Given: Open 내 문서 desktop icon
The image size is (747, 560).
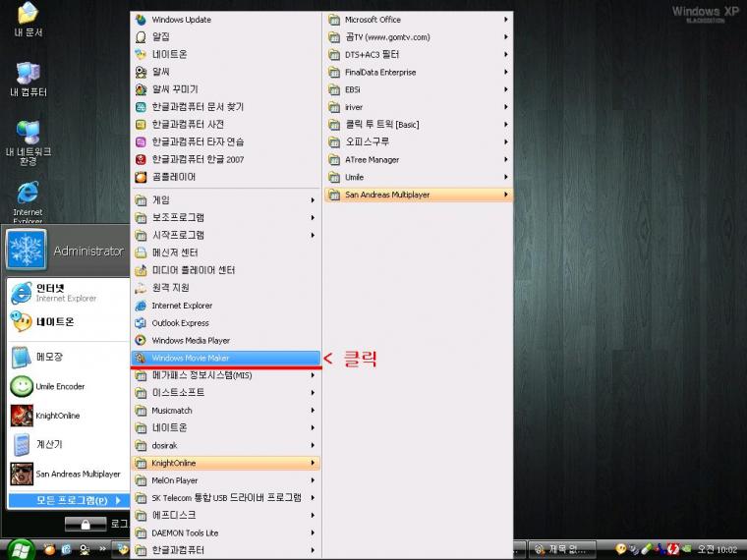Looking at the screenshot, I should (x=29, y=20).
